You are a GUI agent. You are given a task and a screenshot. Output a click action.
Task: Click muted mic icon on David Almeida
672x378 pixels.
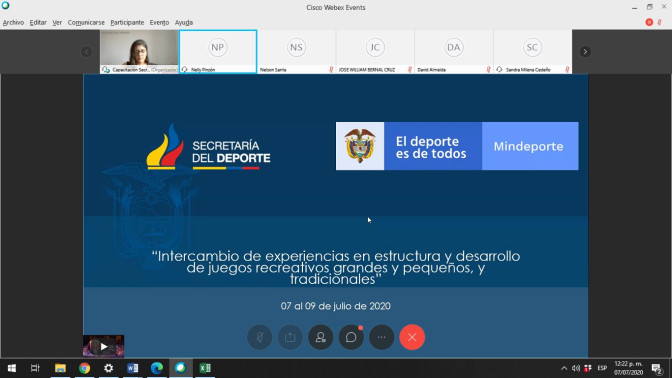pyautogui.click(x=488, y=69)
